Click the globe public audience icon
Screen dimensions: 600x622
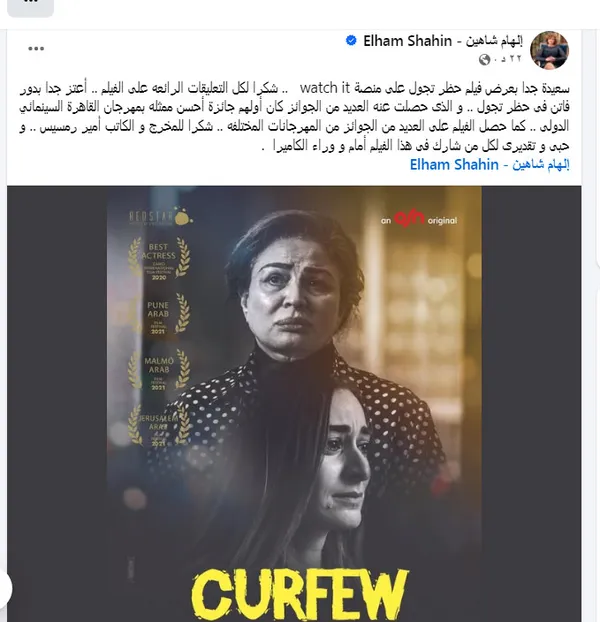(x=485, y=60)
